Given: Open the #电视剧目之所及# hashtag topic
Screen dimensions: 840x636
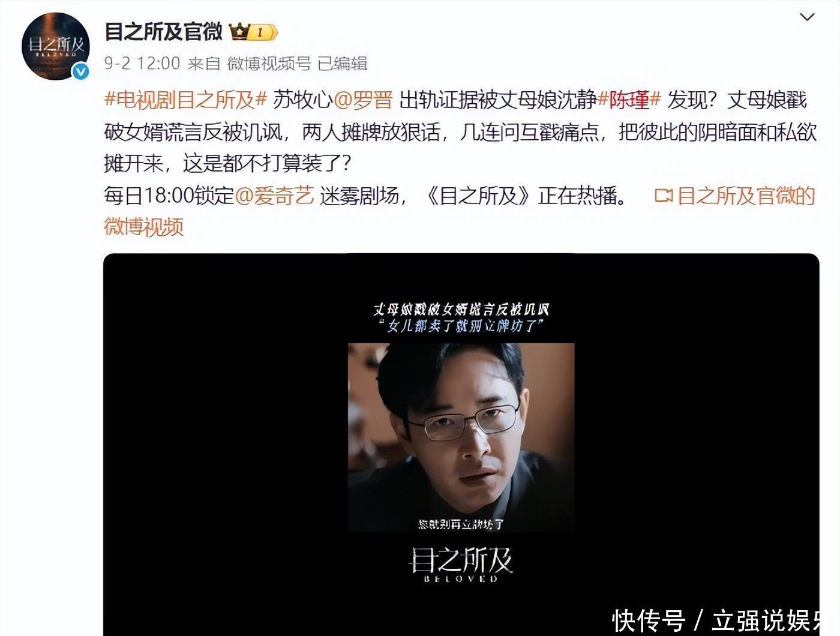Looking at the screenshot, I should point(185,100).
